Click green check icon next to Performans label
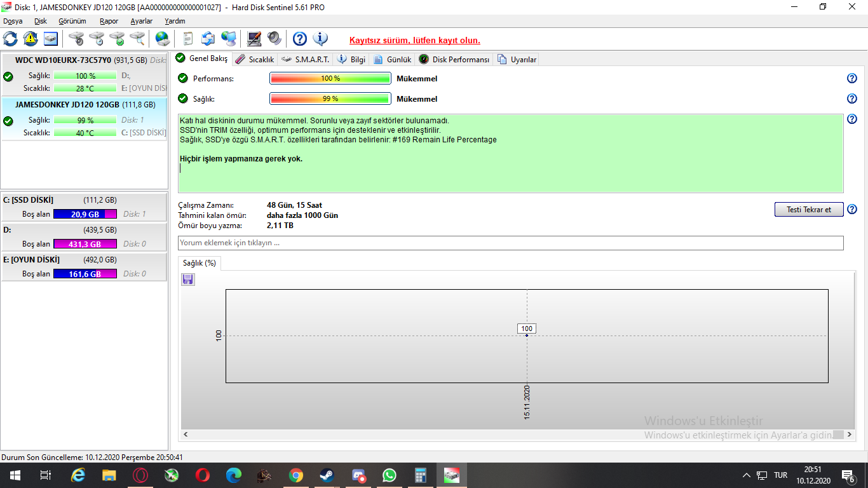The image size is (868, 488). [x=183, y=78]
